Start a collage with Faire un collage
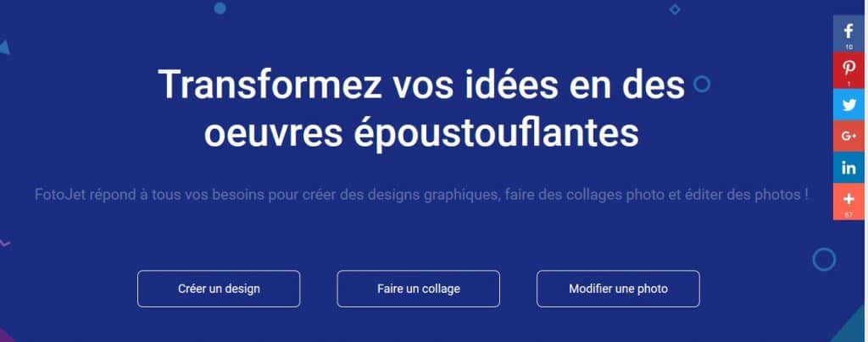 coord(419,289)
